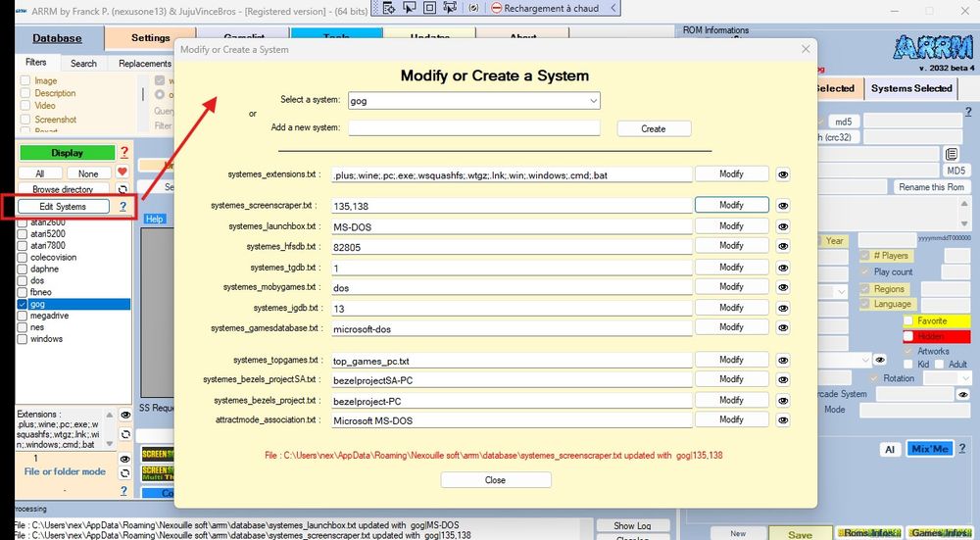The image size is (980, 540).
Task: Click the Rename this Rom button
Action: (931, 187)
